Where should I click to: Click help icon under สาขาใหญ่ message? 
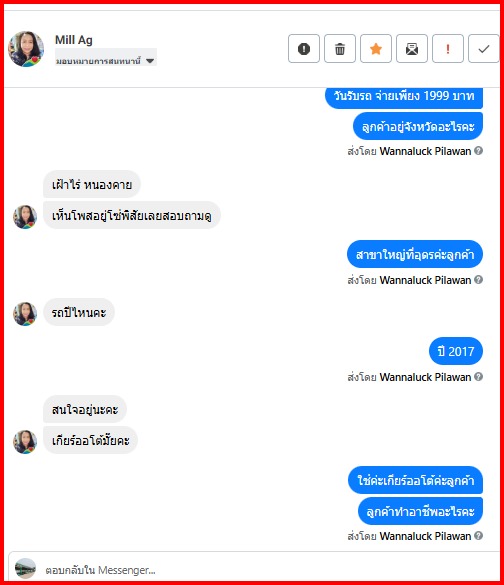(479, 279)
